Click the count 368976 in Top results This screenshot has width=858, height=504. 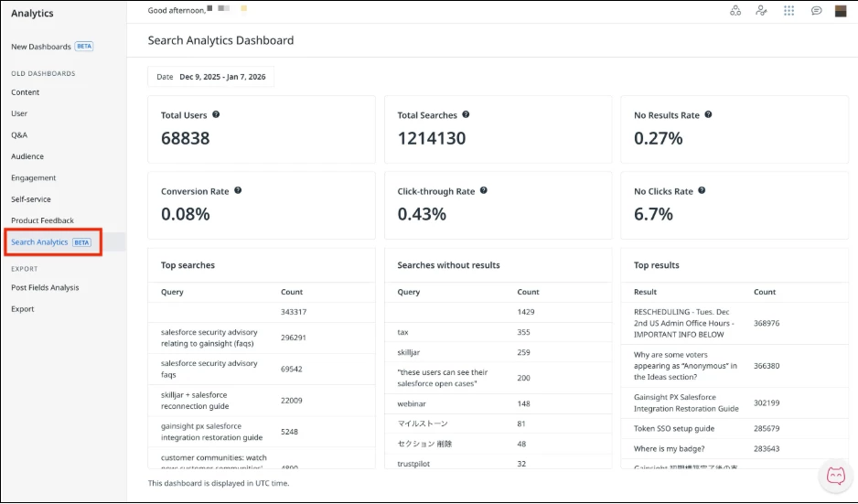767,323
